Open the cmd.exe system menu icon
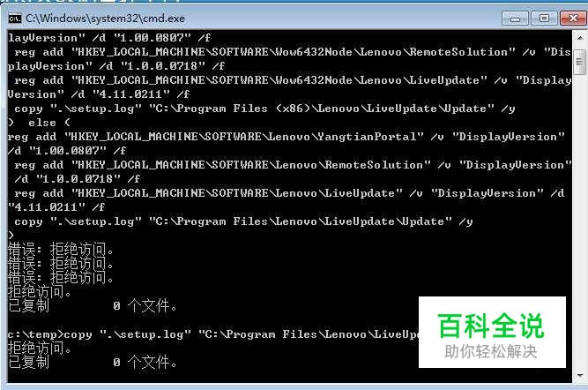The image size is (588, 390). 15,19
